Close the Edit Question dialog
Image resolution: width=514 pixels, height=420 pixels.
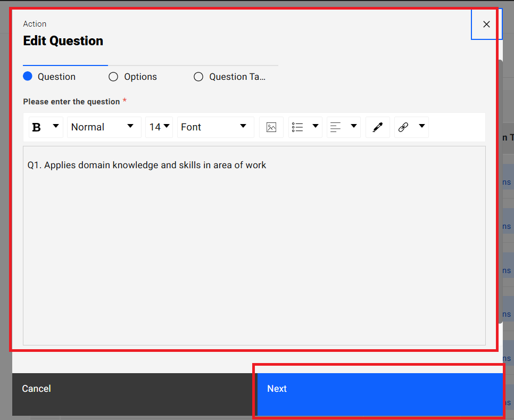(486, 24)
